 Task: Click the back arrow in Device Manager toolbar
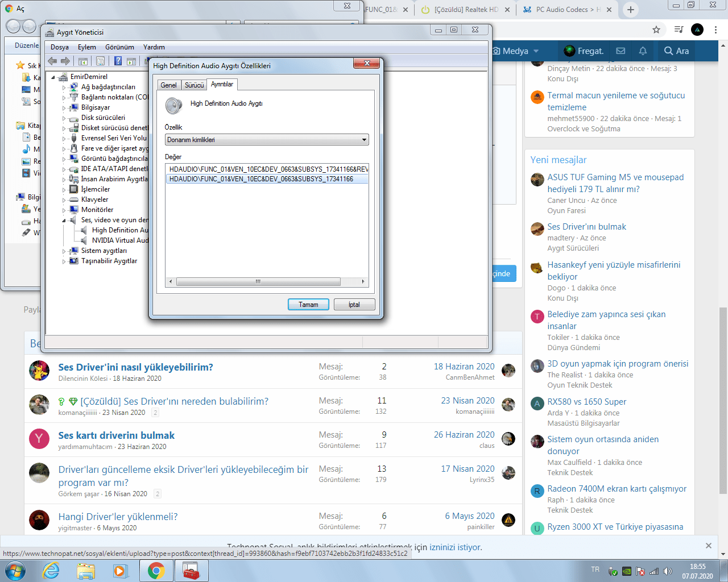coord(52,61)
